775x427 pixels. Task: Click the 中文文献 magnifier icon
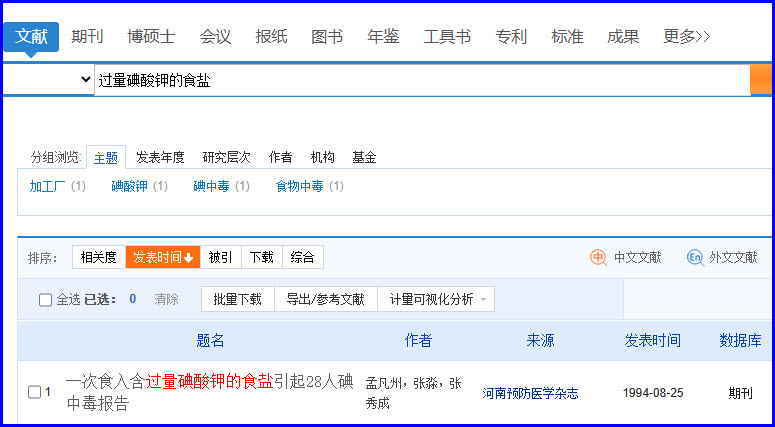(x=599, y=257)
